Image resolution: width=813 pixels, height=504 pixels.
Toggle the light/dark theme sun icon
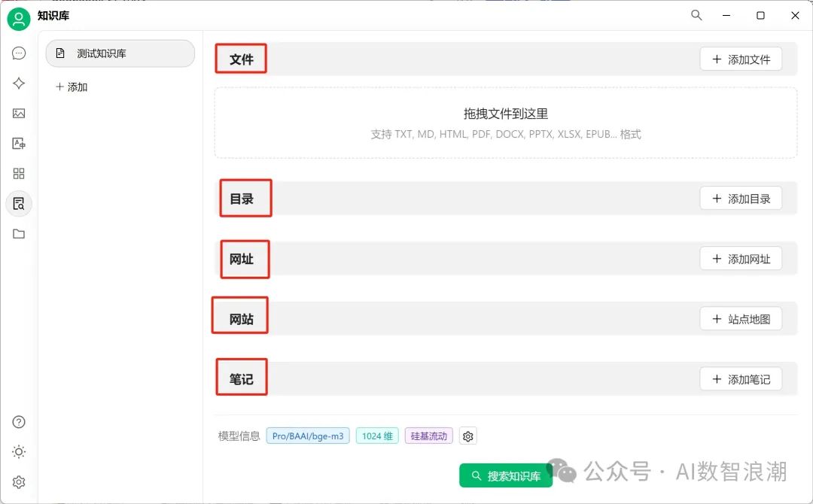[x=19, y=451]
